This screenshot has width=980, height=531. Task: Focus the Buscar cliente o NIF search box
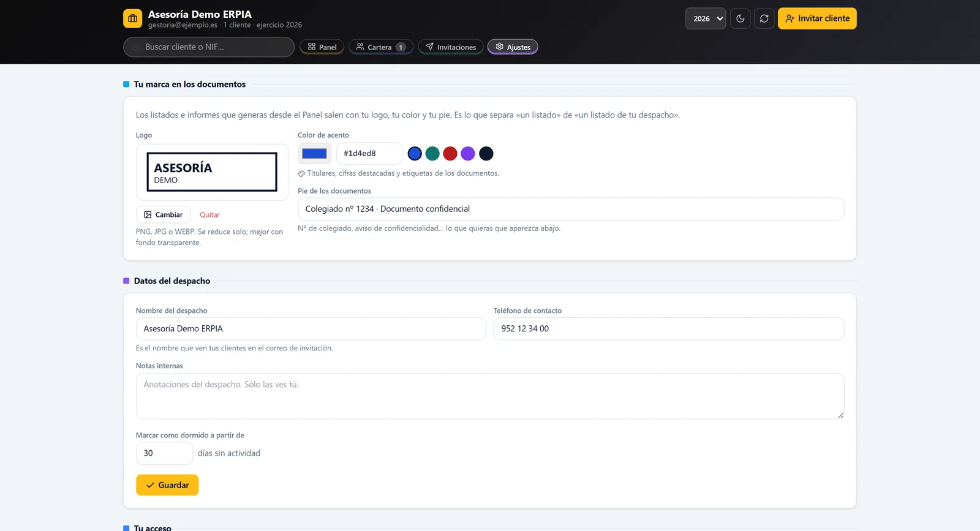[x=209, y=47]
